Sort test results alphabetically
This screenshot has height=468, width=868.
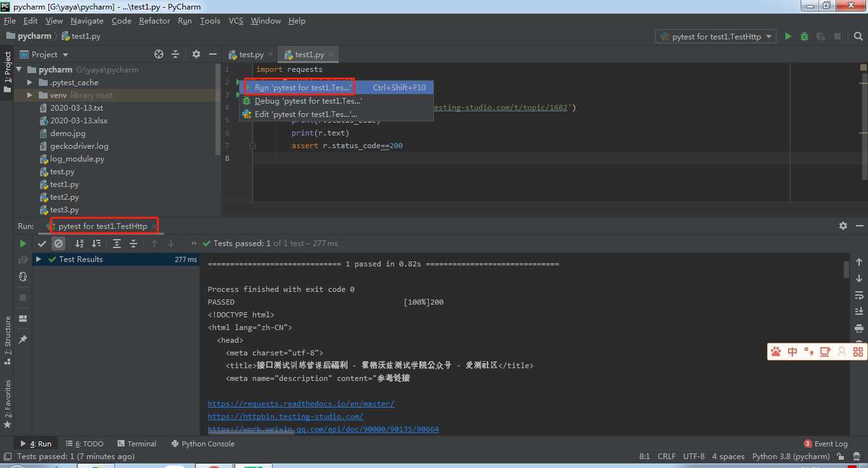[x=79, y=244]
